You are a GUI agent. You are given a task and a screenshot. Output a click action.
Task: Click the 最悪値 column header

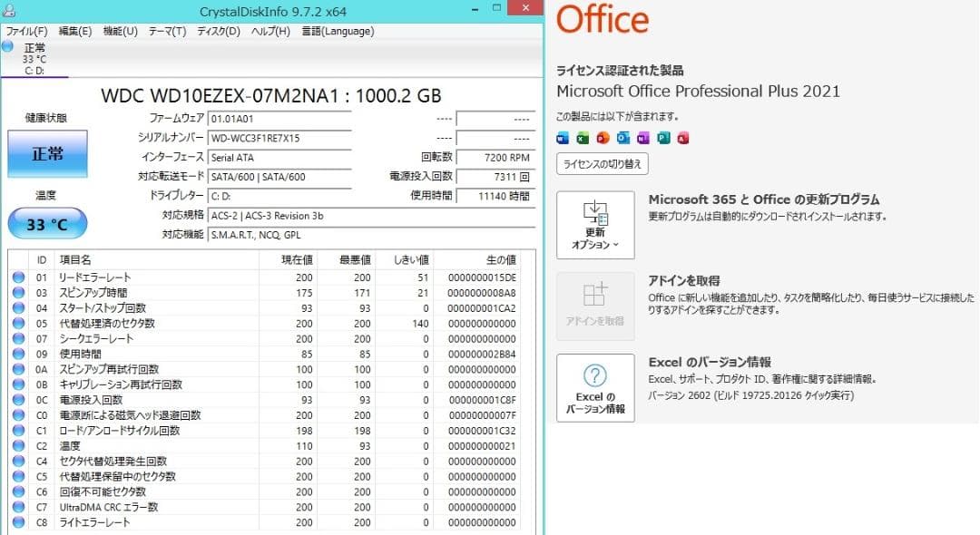pyautogui.click(x=346, y=259)
